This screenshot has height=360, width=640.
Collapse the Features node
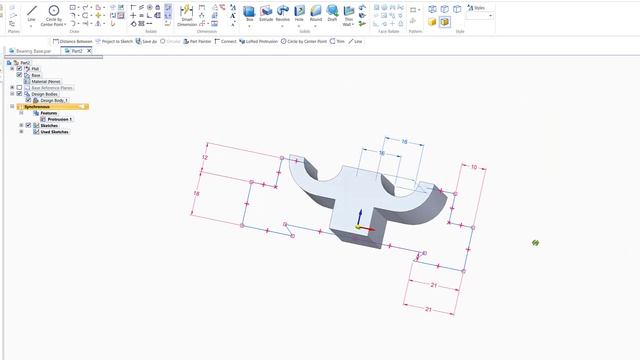click(x=21, y=113)
